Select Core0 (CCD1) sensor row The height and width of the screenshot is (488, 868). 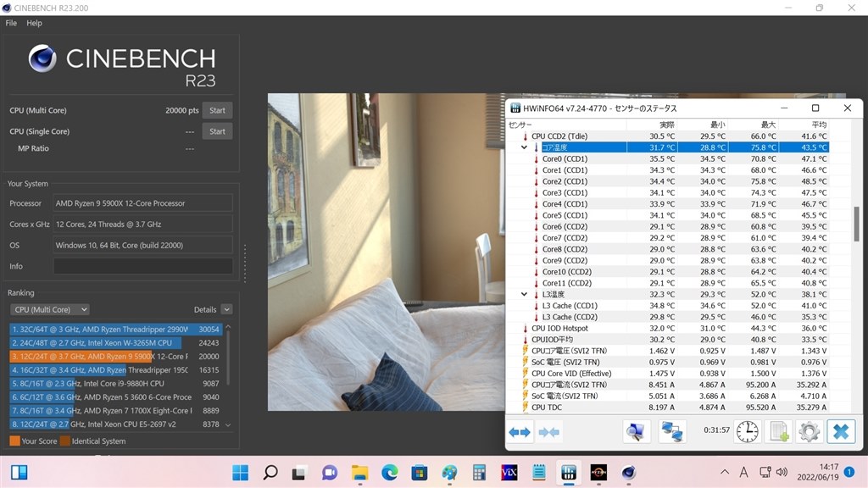pos(668,158)
